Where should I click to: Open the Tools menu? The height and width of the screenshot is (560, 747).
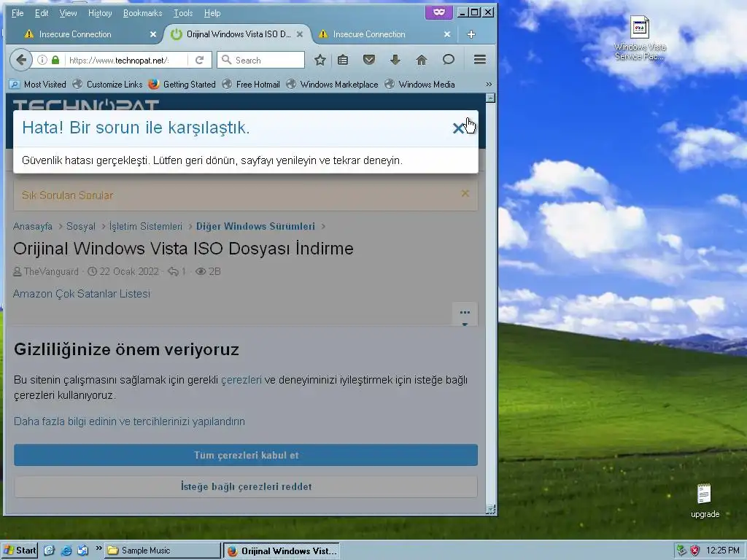click(183, 13)
